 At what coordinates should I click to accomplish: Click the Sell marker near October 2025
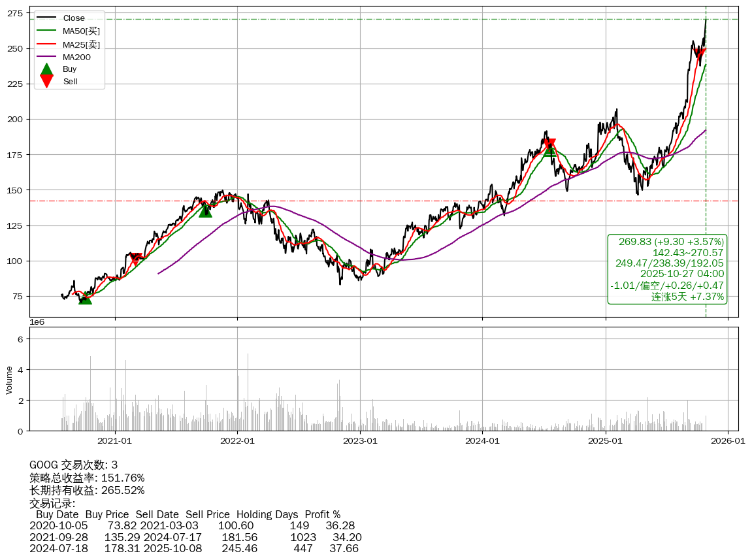[700, 54]
